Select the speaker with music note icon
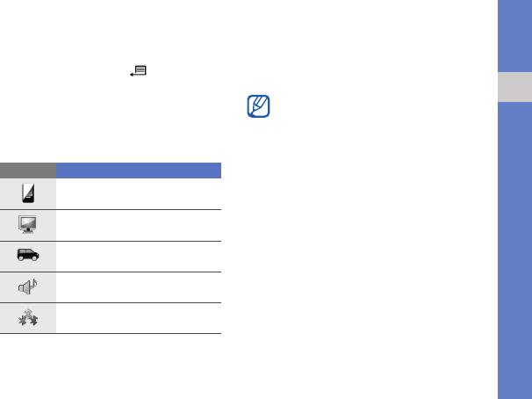 pyautogui.click(x=28, y=287)
